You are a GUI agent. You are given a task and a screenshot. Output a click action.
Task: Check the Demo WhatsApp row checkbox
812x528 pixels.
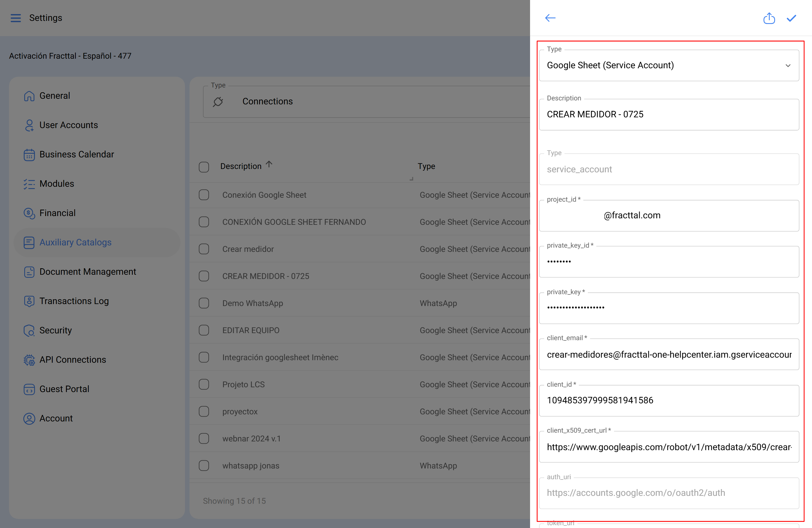(x=204, y=303)
